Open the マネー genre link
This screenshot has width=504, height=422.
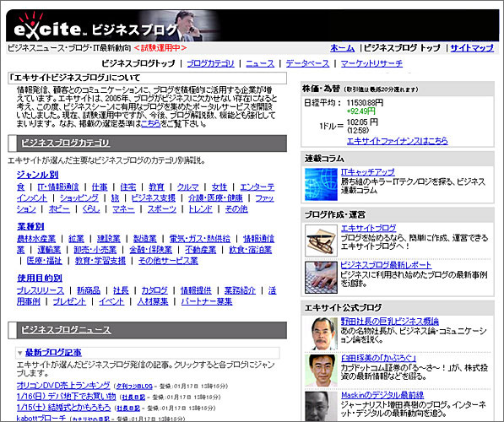tap(123, 209)
